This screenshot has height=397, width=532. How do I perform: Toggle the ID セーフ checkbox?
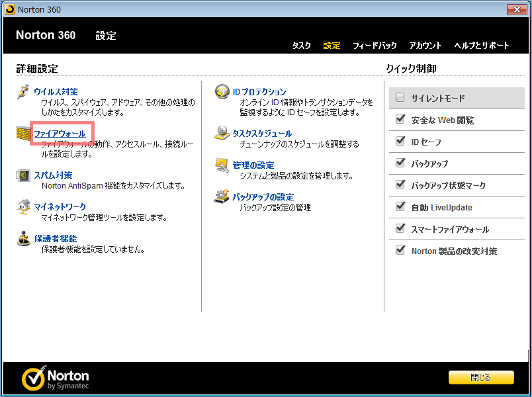(x=400, y=141)
